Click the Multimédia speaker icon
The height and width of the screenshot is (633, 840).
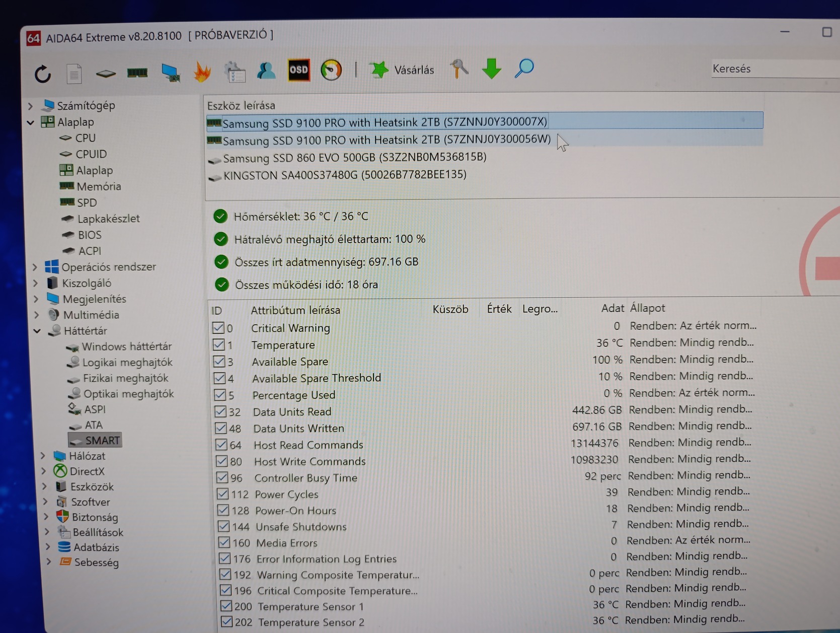click(x=53, y=315)
